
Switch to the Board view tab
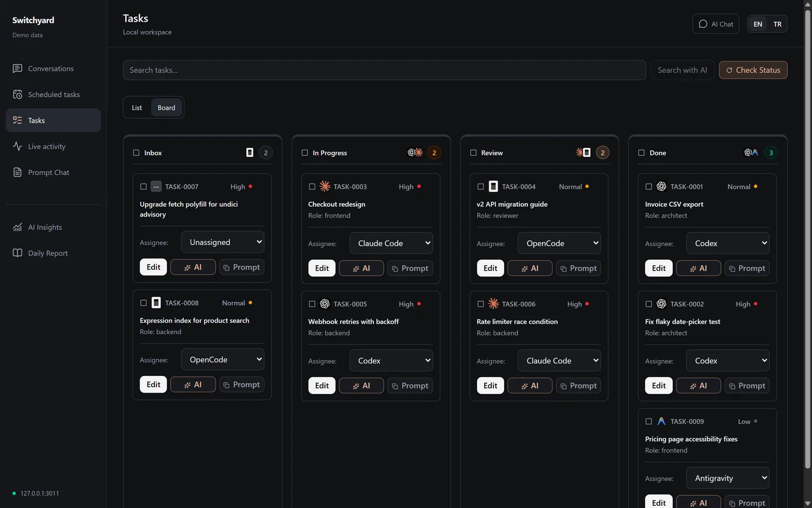click(166, 107)
